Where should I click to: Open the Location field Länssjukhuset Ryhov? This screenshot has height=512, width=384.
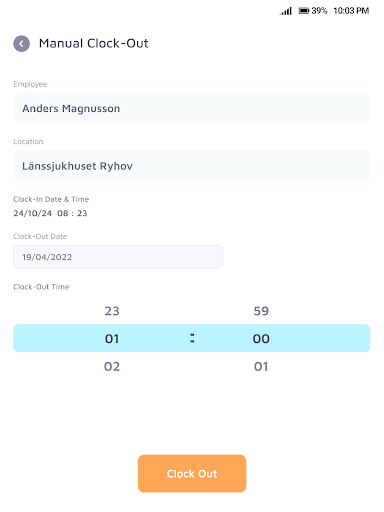tap(192, 166)
